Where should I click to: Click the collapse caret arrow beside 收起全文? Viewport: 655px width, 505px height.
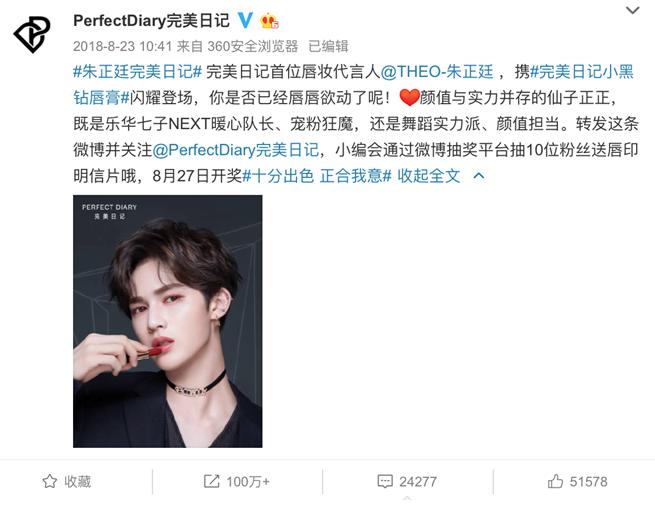pos(479,176)
